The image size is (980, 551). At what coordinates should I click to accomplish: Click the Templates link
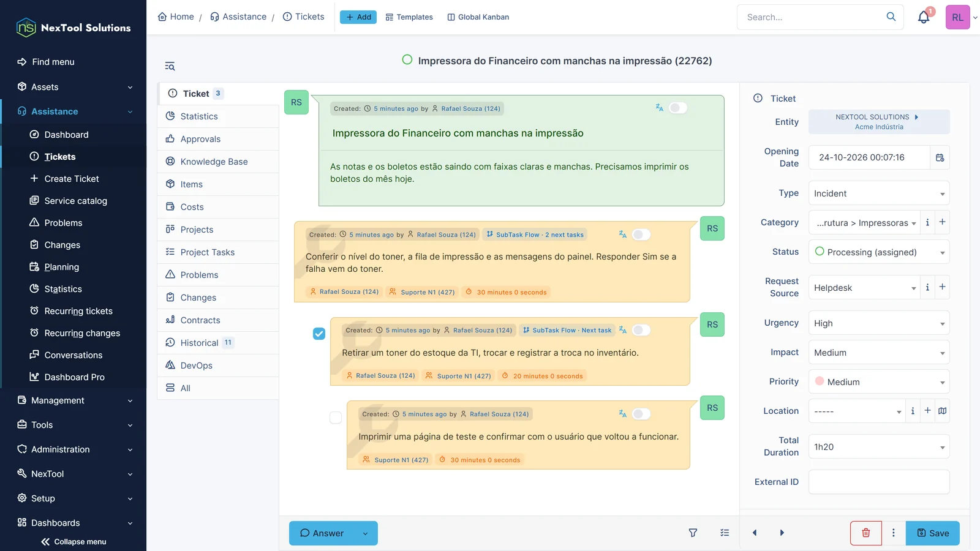pos(409,17)
